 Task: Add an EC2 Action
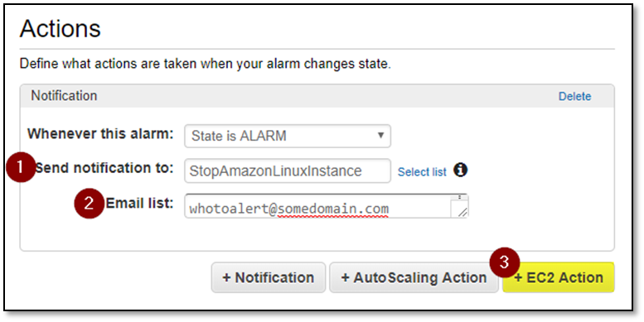click(x=559, y=277)
